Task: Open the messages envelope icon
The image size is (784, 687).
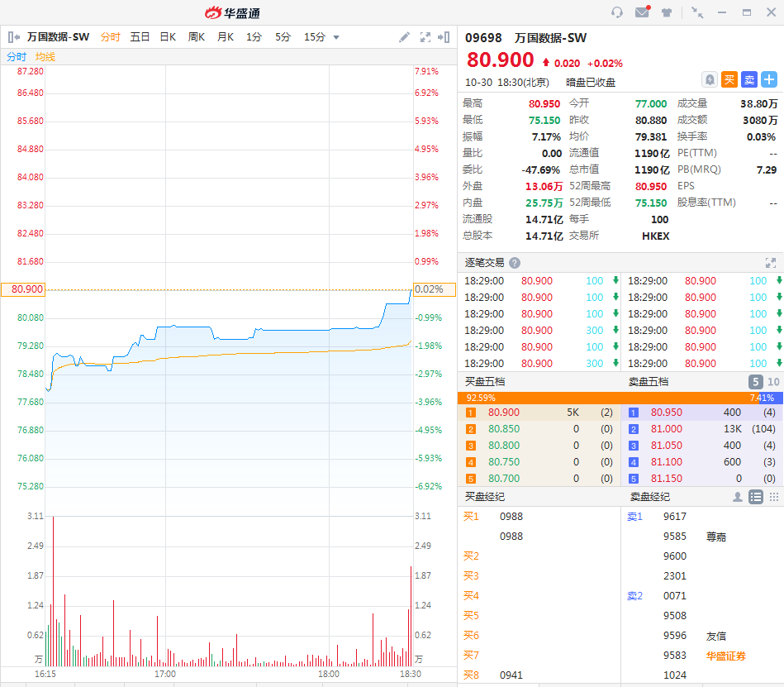Action: pos(643,12)
